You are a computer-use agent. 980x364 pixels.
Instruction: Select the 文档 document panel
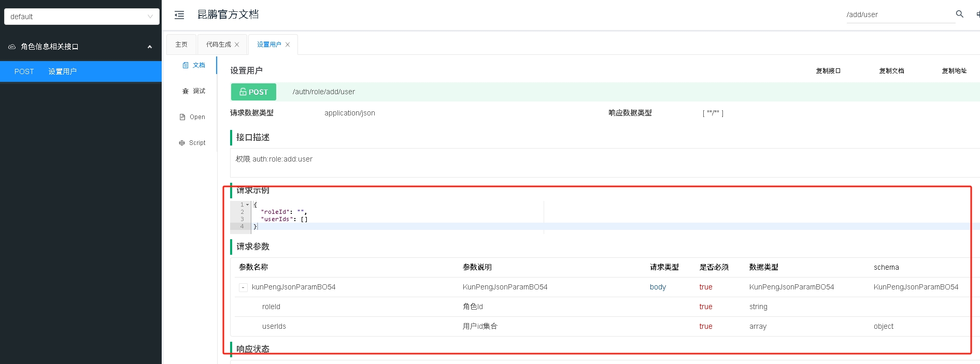pyautogui.click(x=194, y=65)
